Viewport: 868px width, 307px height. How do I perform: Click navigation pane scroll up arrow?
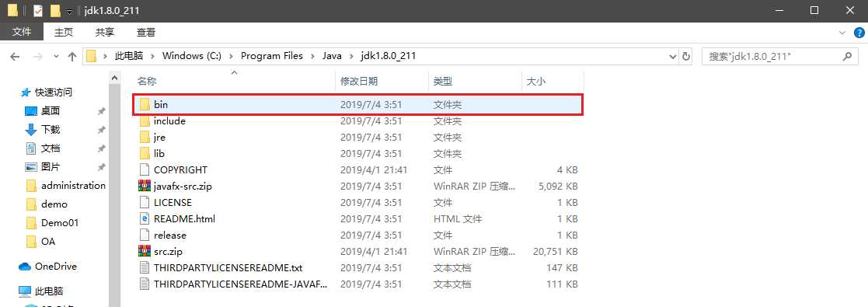pyautogui.click(x=114, y=78)
